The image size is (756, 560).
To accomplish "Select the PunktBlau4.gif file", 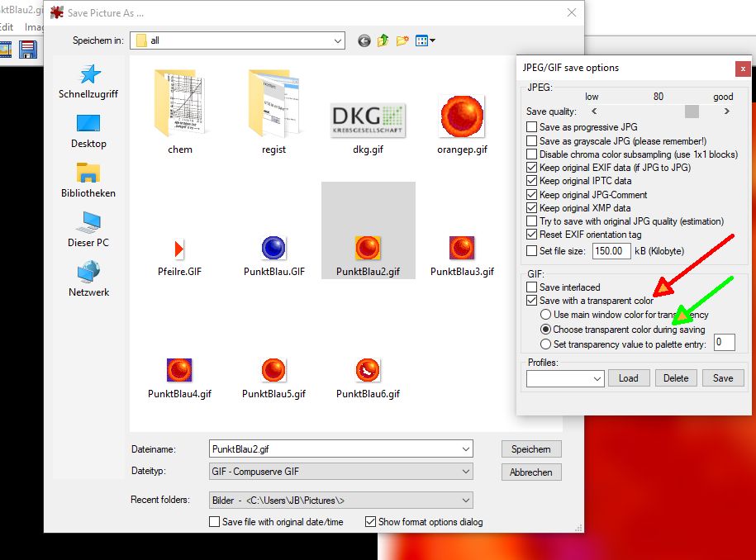I will pos(179,379).
